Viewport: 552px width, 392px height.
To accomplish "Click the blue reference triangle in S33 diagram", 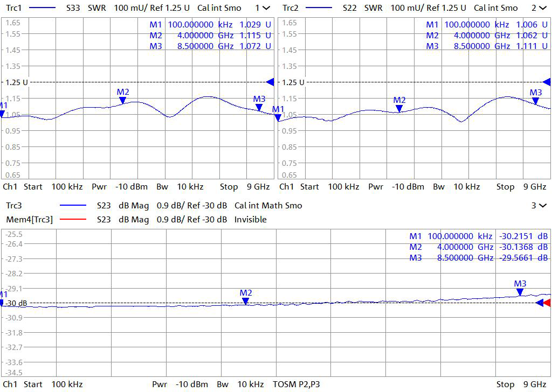I will [271, 82].
